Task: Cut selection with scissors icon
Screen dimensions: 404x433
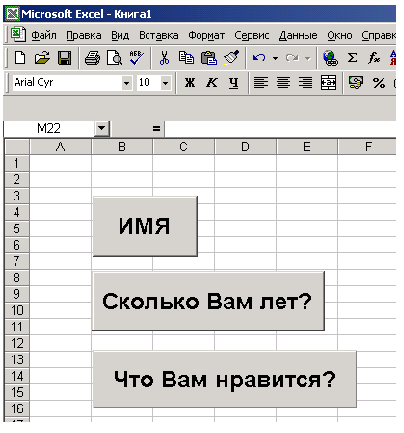Action: tap(164, 58)
